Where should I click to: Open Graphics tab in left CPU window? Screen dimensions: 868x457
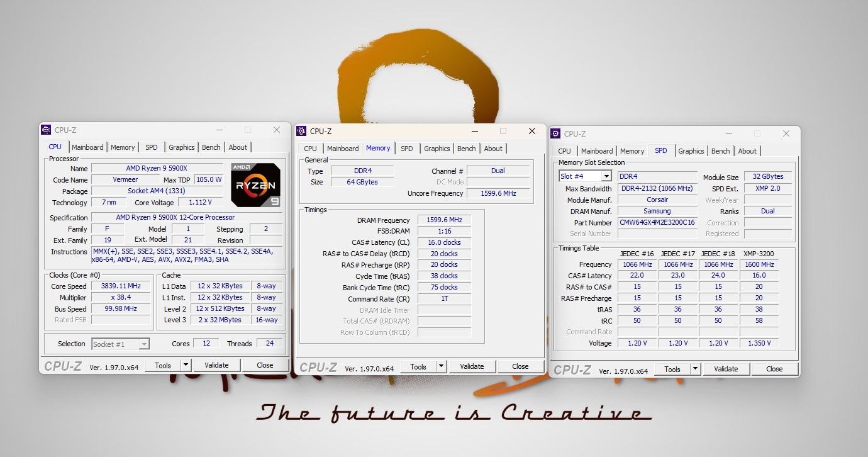point(182,147)
